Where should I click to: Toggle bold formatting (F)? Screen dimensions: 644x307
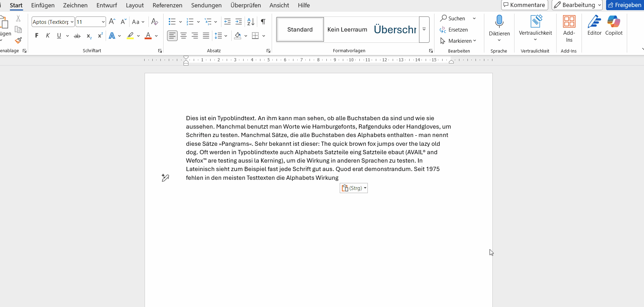click(37, 36)
